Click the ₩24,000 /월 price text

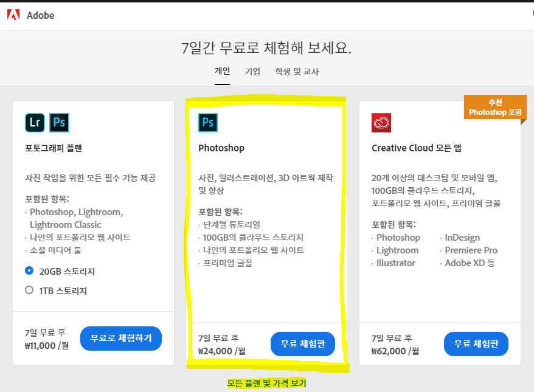click(222, 351)
